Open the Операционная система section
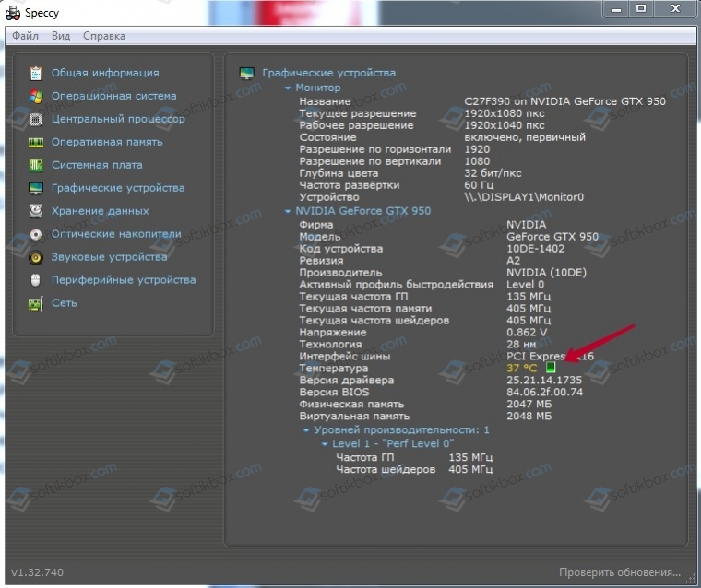 tap(114, 96)
